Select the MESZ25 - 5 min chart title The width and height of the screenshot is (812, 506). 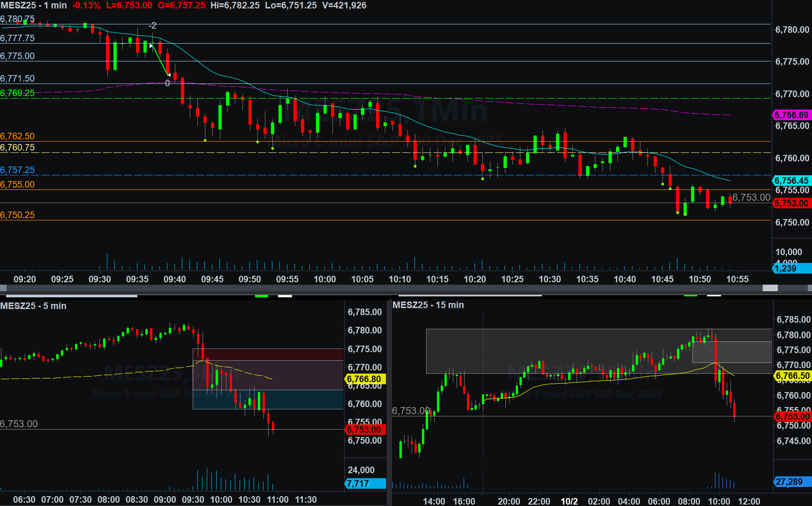33,306
